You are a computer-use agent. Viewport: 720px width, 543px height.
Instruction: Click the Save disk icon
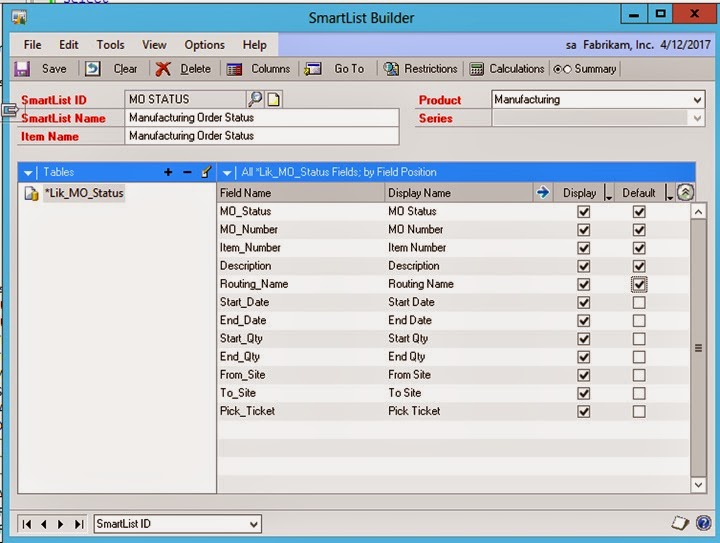[x=22, y=69]
